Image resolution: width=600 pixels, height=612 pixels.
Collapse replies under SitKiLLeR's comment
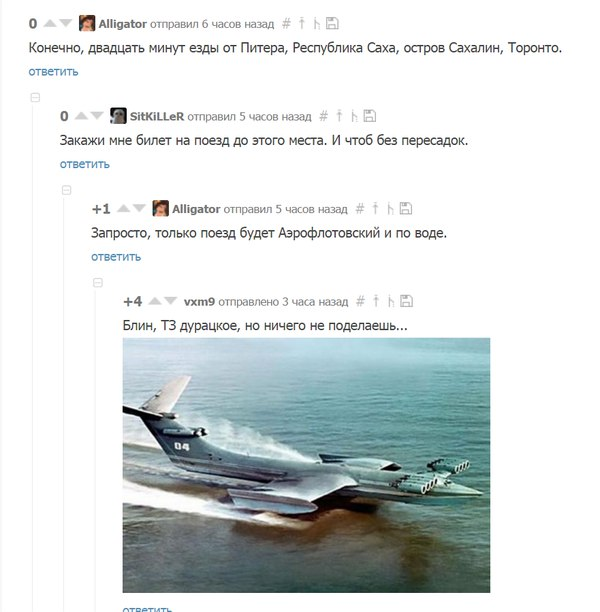pos(66,190)
